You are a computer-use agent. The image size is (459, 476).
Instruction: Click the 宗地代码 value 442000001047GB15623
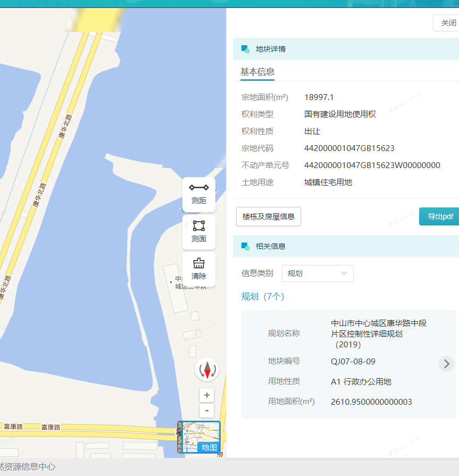pos(349,148)
